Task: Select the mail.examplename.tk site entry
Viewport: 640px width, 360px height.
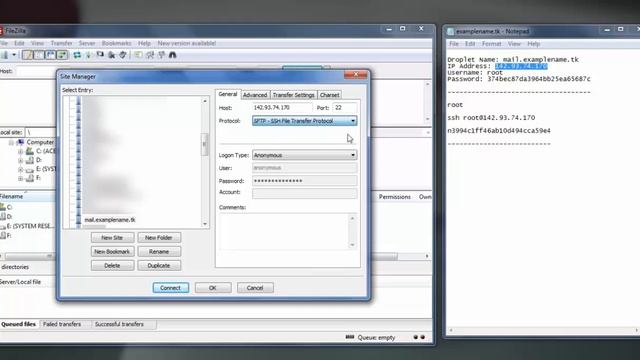Action: [110, 220]
